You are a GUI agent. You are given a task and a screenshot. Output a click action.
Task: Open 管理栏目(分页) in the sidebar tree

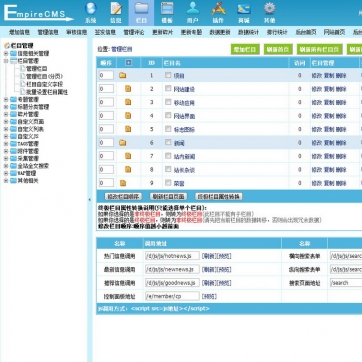pos(44,76)
